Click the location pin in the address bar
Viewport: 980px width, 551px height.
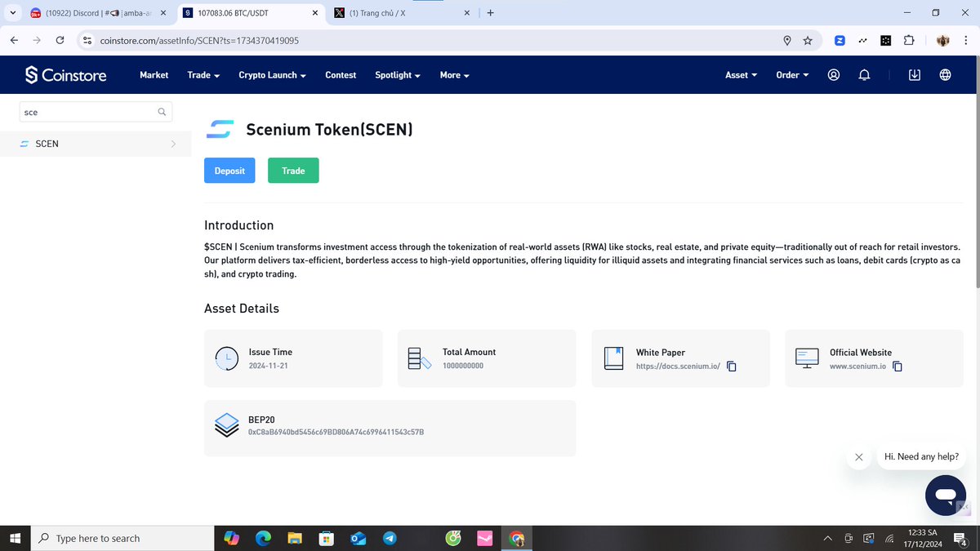point(787,40)
